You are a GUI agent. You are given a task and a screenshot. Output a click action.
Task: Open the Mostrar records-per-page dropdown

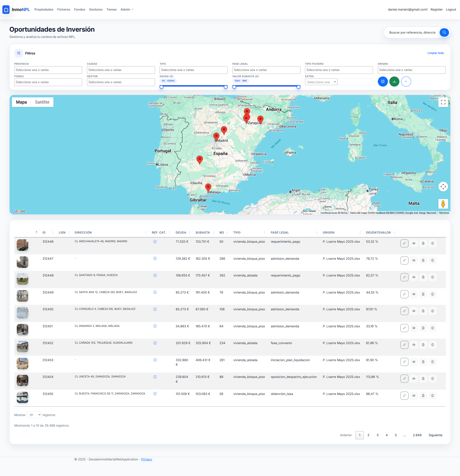click(34, 415)
